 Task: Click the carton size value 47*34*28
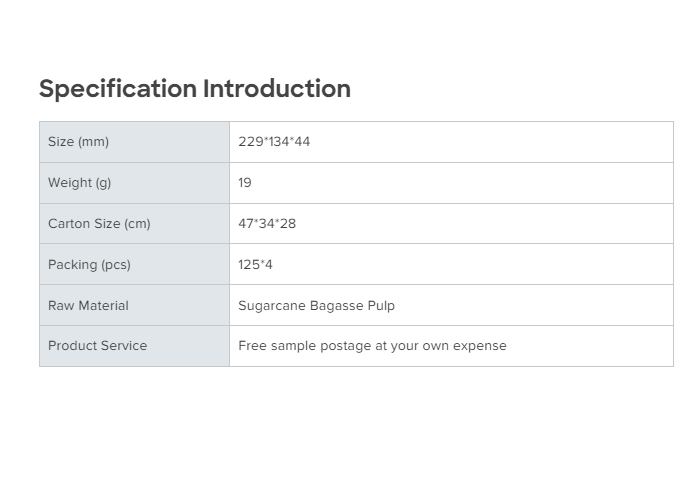click(267, 224)
